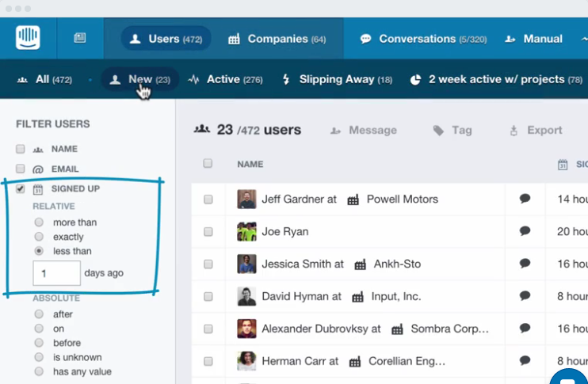588x384 pixels.
Task: Select the Active (276) segment
Action: click(x=225, y=79)
